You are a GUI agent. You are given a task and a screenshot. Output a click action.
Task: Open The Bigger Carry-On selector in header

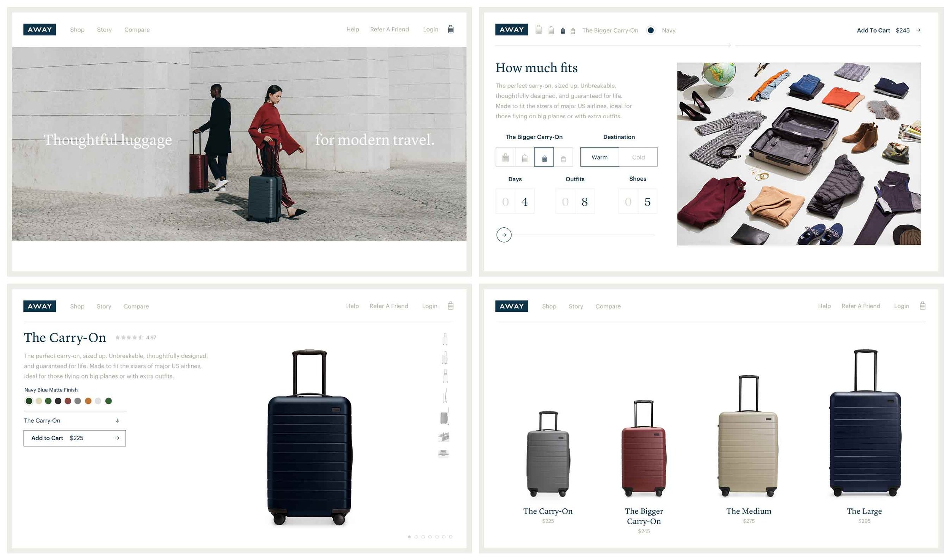pyautogui.click(x=610, y=30)
